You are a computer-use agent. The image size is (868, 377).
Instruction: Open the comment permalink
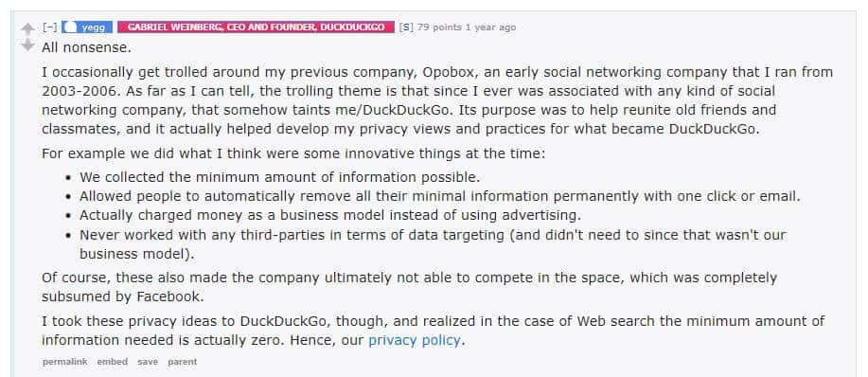coord(64,362)
